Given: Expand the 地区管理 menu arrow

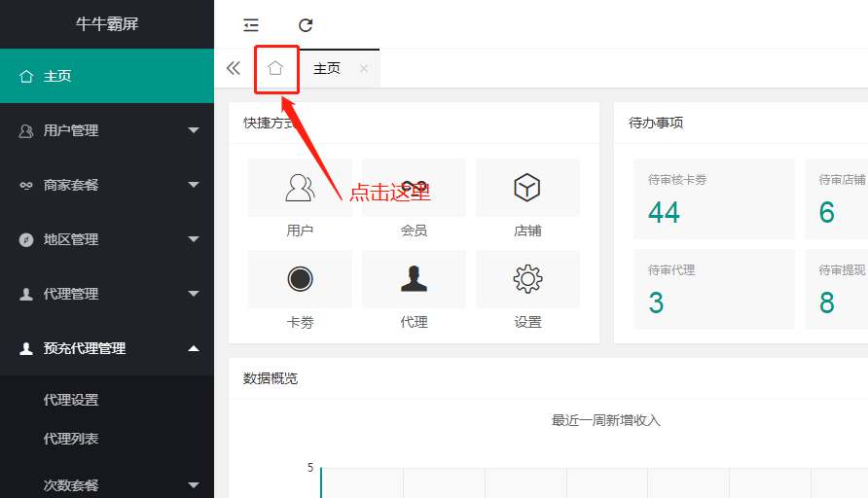Looking at the screenshot, I should point(194,239).
